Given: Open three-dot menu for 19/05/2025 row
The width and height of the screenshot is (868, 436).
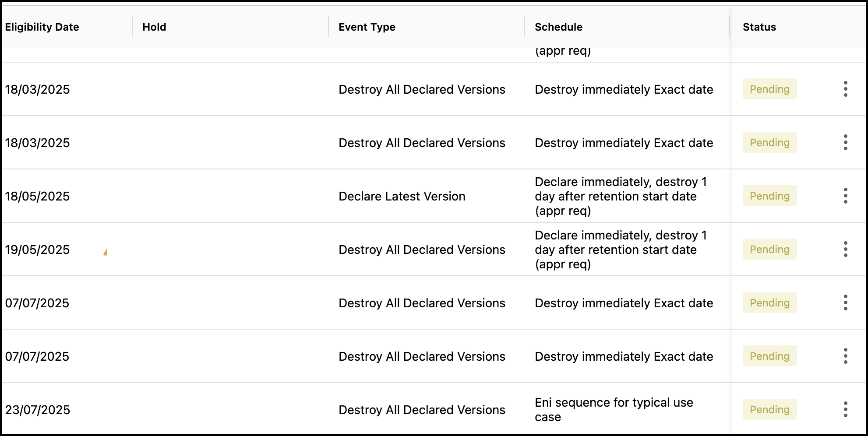Looking at the screenshot, I should pos(845,250).
